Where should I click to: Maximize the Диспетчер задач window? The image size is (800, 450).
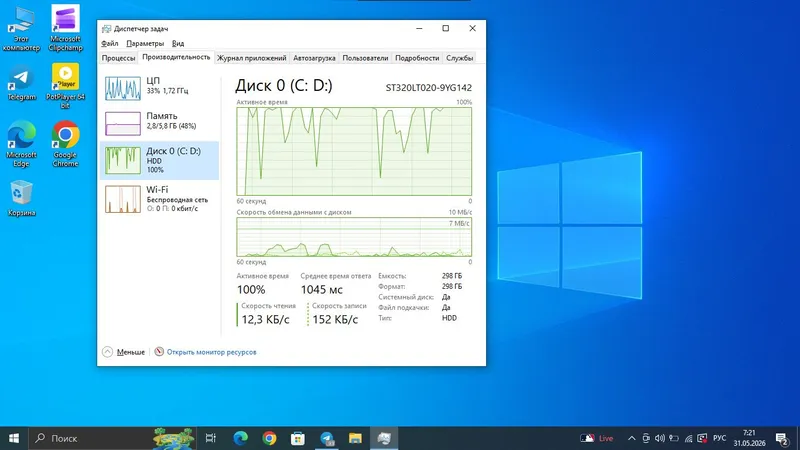coord(445,29)
